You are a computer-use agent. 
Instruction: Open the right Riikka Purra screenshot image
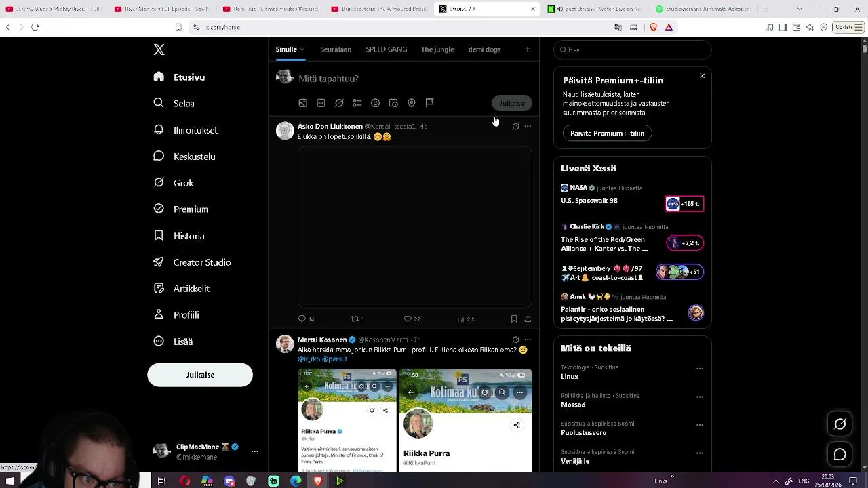pos(465,420)
